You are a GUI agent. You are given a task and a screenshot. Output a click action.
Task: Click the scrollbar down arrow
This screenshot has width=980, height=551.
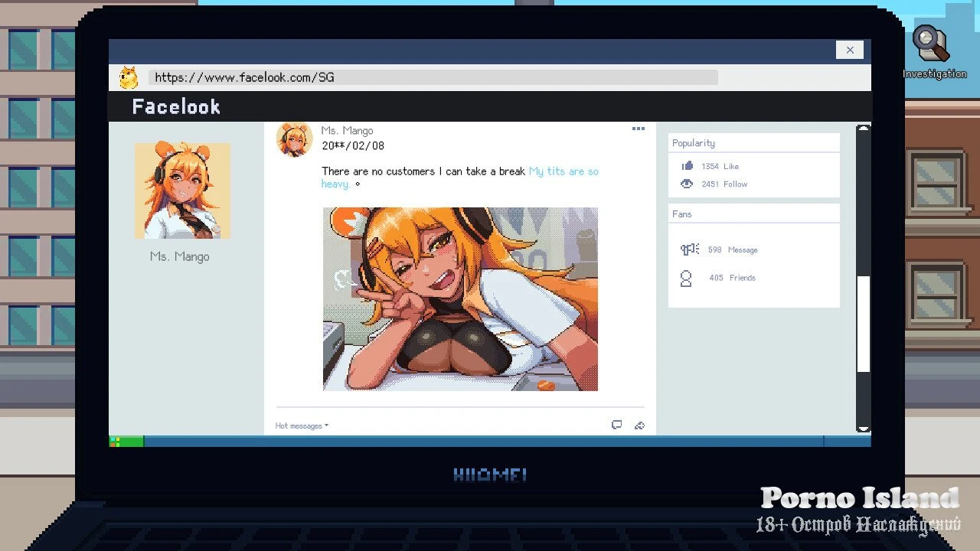[863, 429]
